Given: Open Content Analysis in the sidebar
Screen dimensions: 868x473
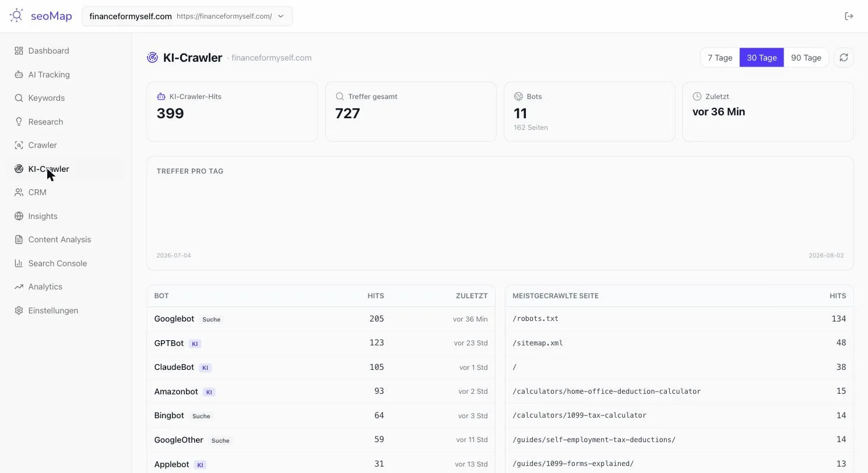Looking at the screenshot, I should 66,239.
